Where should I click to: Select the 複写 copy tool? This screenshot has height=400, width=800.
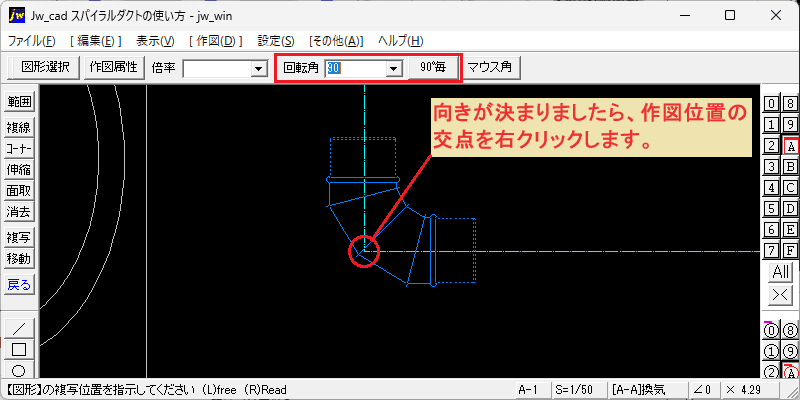(x=19, y=238)
